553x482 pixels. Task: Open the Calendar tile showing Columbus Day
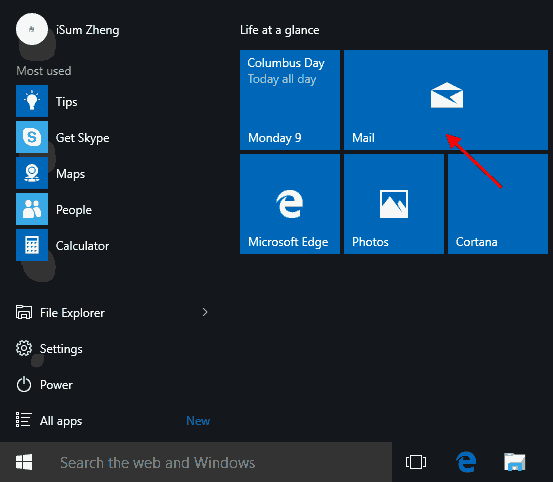click(290, 100)
